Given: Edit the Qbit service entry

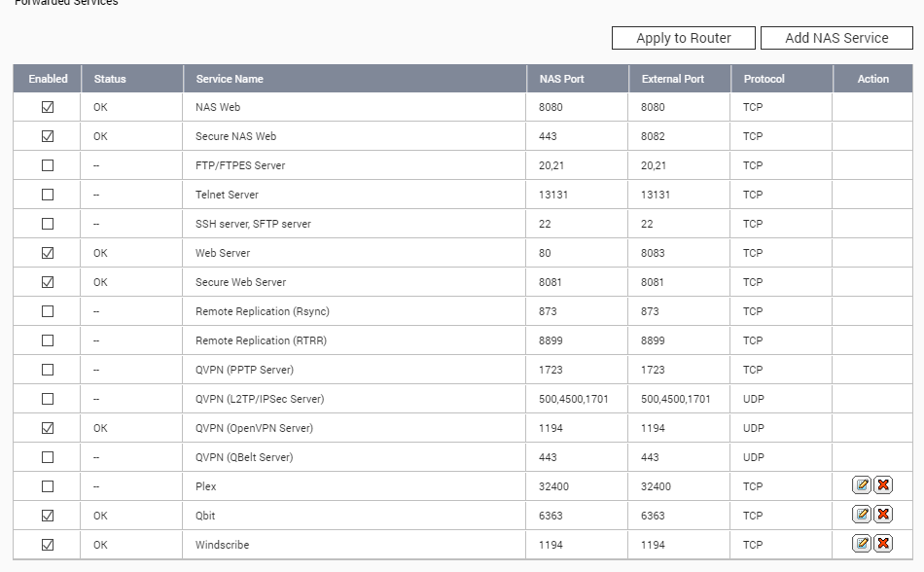Looking at the screenshot, I should click(862, 515).
